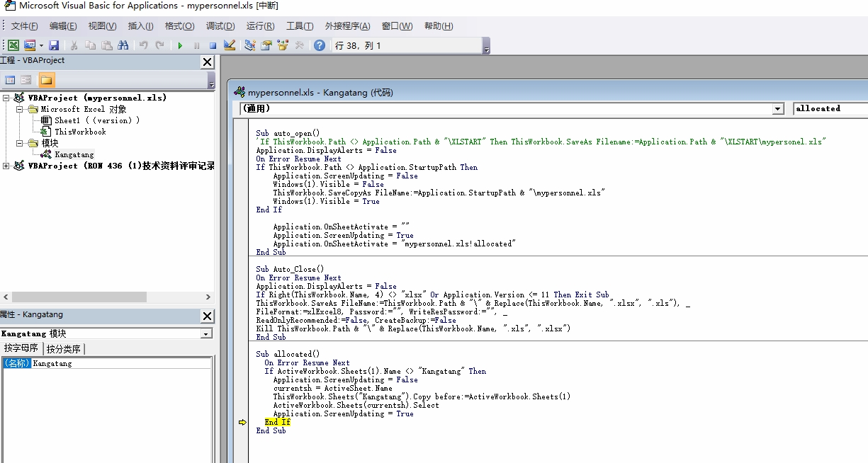Select Sheet1 ((version)) in project tree
868x463 pixels.
click(x=97, y=120)
